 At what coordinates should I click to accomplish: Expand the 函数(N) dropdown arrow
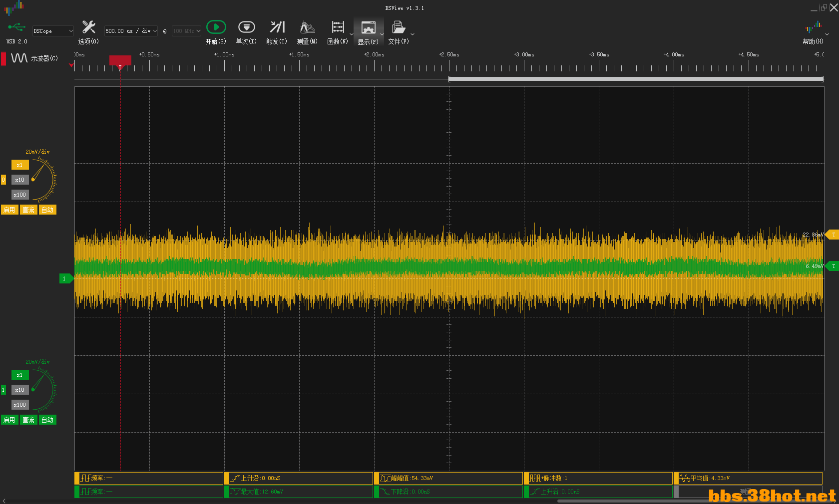point(352,34)
